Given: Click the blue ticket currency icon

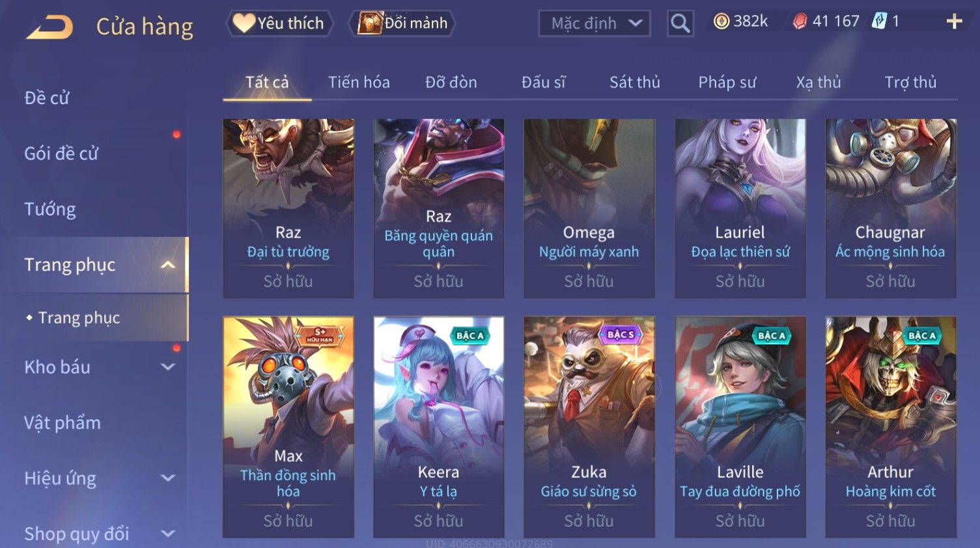Looking at the screenshot, I should 879,21.
